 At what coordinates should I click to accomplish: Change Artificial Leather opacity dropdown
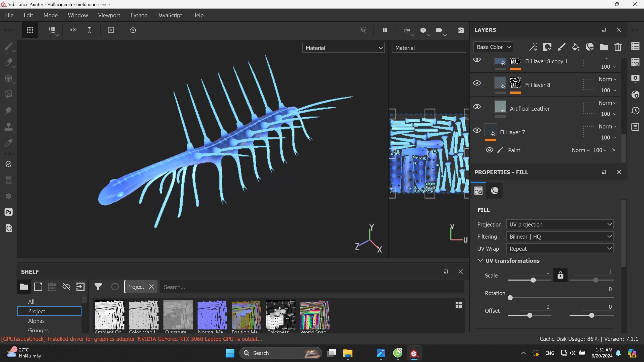609,114
